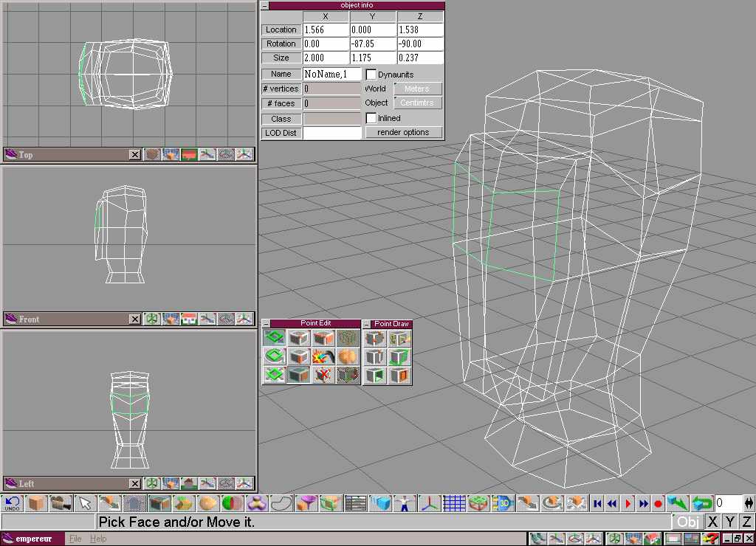Toggle the blue grid snap icon
756x546 pixels.
coord(454,504)
